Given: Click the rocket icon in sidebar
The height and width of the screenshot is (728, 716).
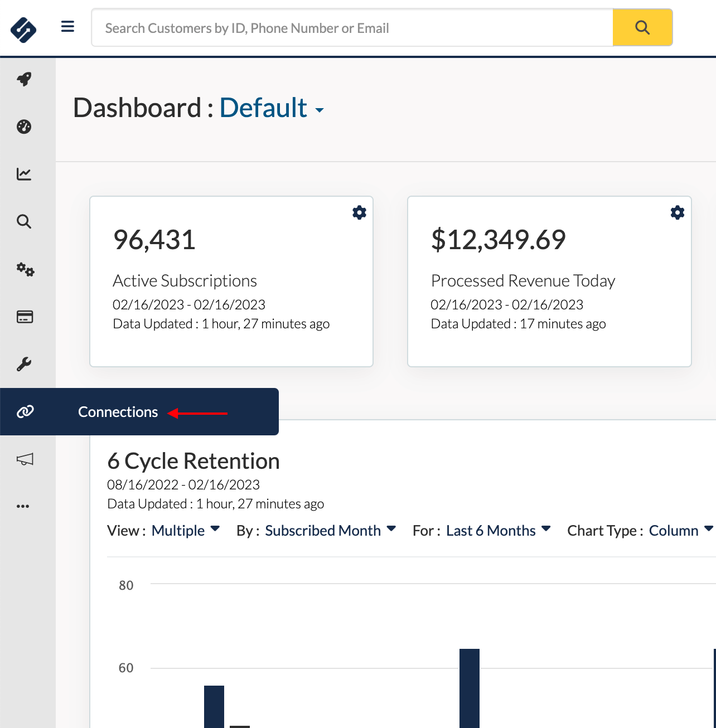Looking at the screenshot, I should (24, 79).
